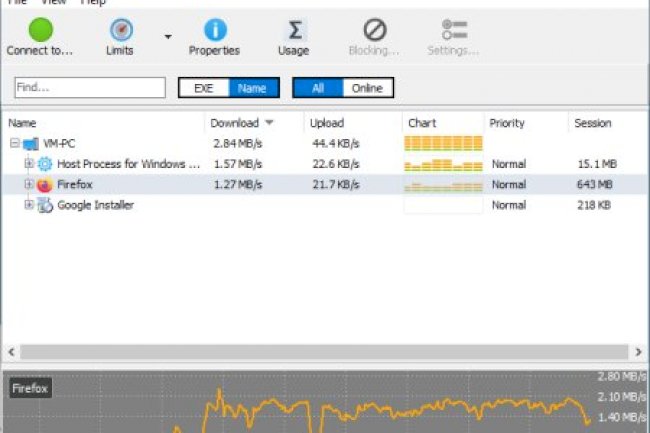Select the Google Installer icon
This screenshot has width=650, height=433.
click(44, 205)
